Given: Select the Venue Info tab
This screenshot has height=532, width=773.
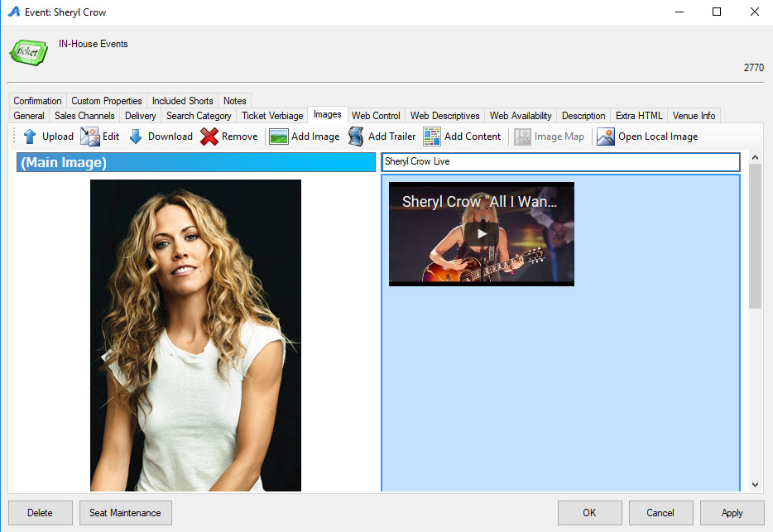Looking at the screenshot, I should (x=694, y=115).
